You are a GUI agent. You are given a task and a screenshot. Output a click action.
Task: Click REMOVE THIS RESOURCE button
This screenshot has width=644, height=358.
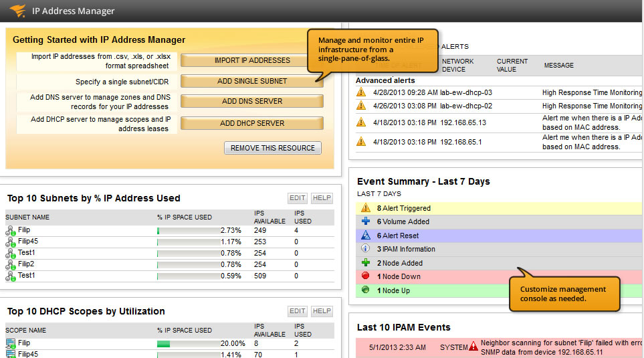(273, 148)
